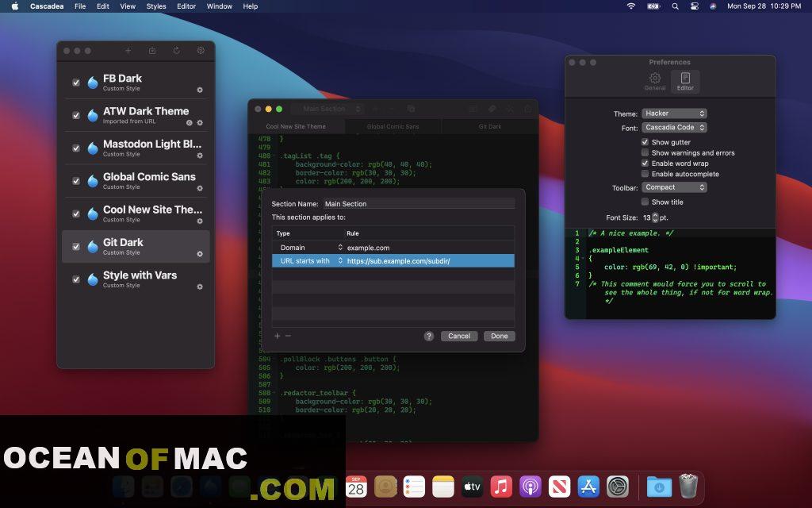The image size is (812, 508).
Task: Click Done to confirm section rules
Action: (x=500, y=336)
